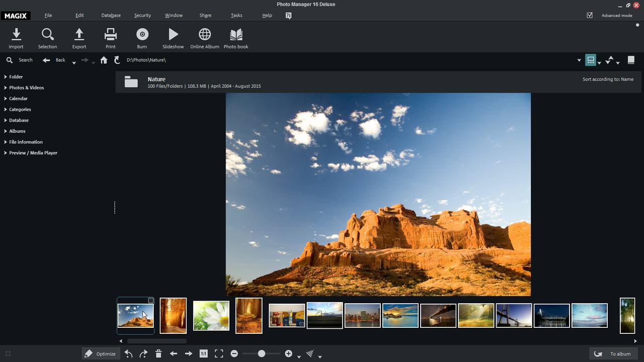Screen dimensions: 644x362
Task: Click the Back navigation button
Action: click(x=53, y=60)
